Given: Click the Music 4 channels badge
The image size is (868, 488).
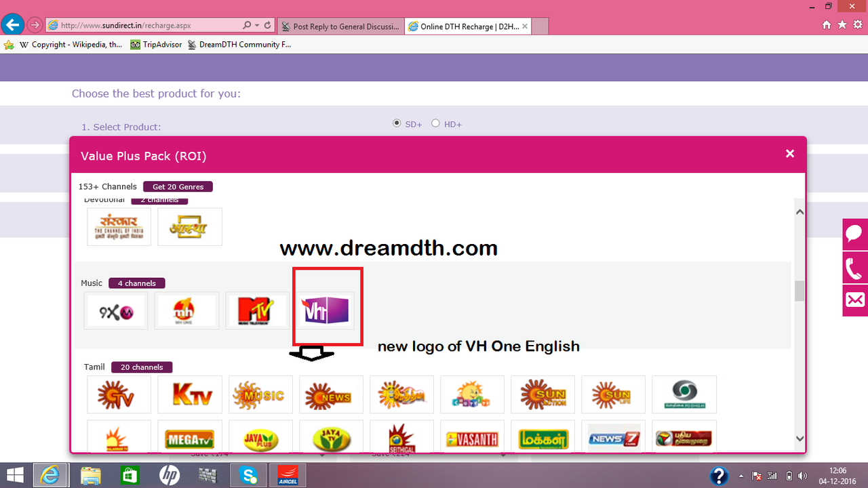Looking at the screenshot, I should click(136, 283).
